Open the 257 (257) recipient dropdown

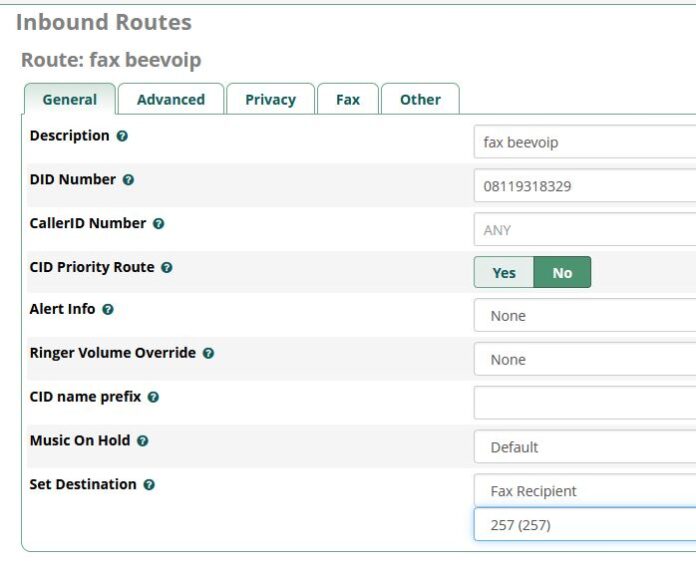585,525
